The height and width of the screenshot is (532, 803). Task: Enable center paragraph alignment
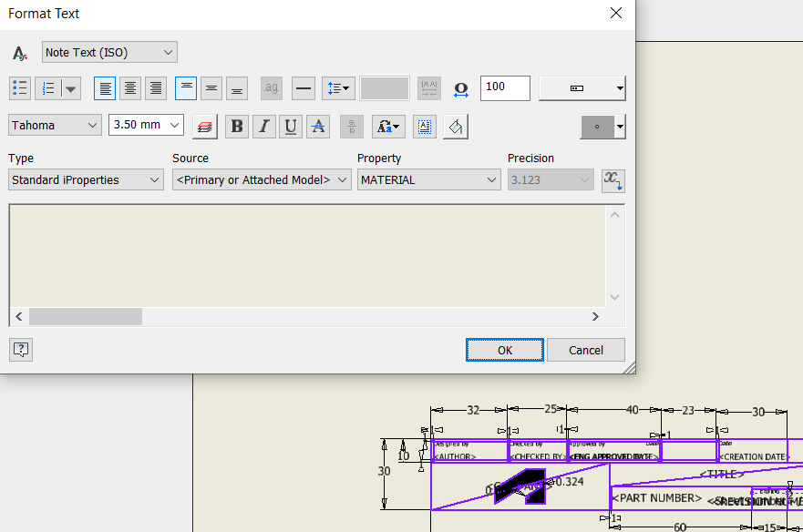pyautogui.click(x=130, y=87)
